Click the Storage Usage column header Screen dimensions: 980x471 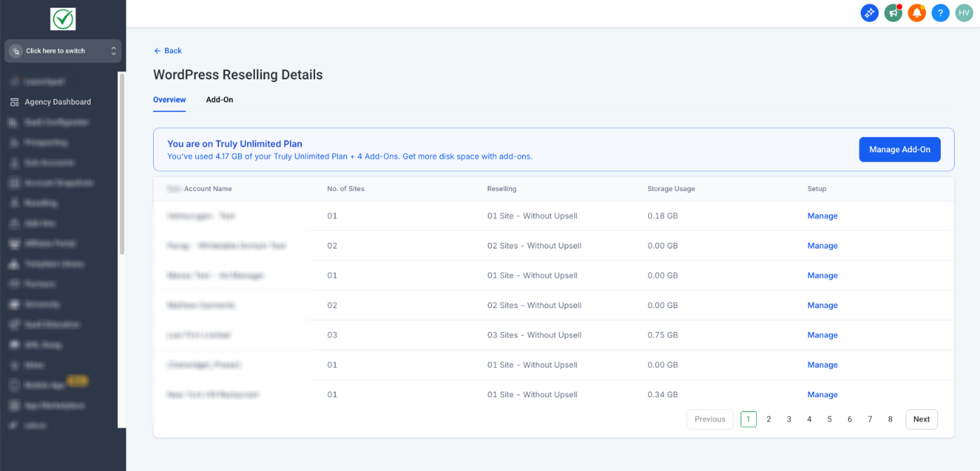point(671,189)
